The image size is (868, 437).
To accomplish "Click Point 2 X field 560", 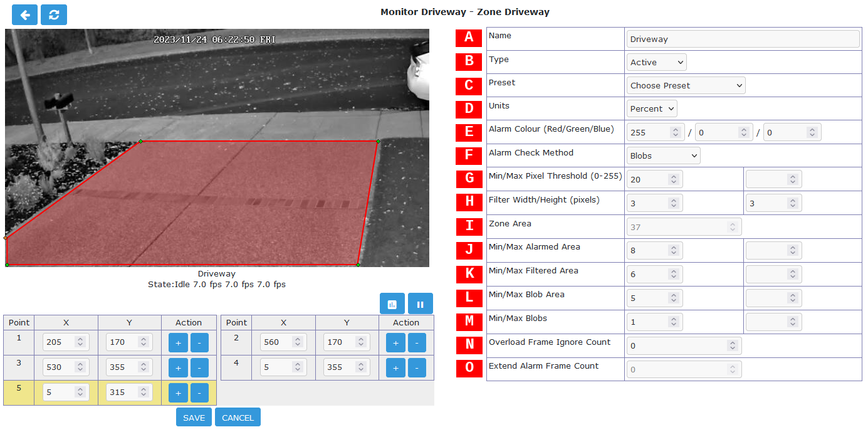I will point(283,342).
